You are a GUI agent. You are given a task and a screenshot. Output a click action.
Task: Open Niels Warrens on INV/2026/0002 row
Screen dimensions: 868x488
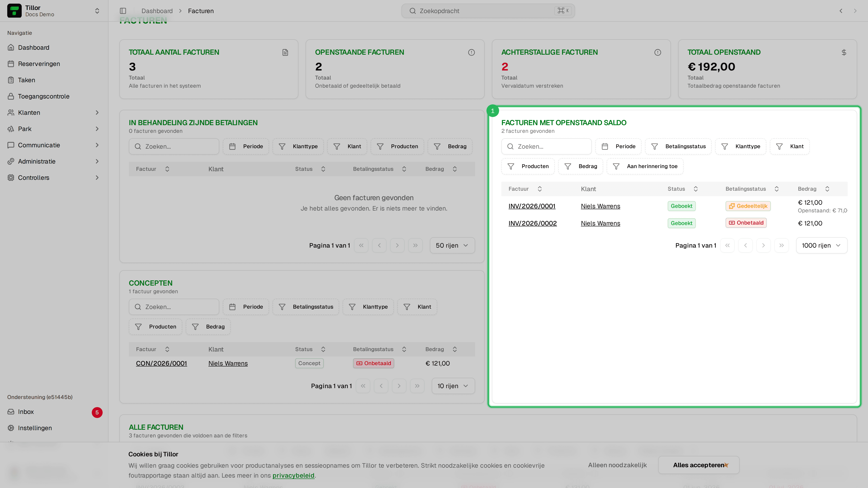600,223
